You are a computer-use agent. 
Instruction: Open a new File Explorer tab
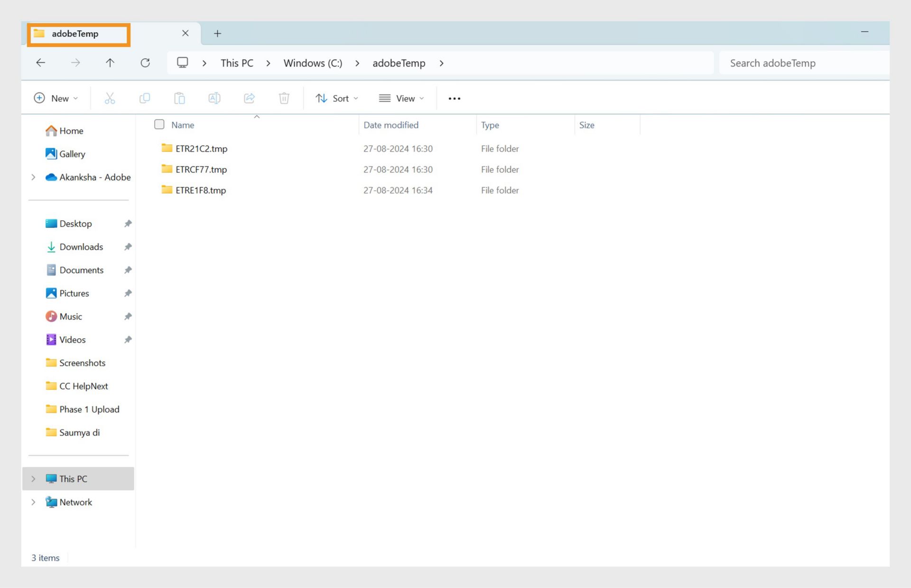(217, 33)
